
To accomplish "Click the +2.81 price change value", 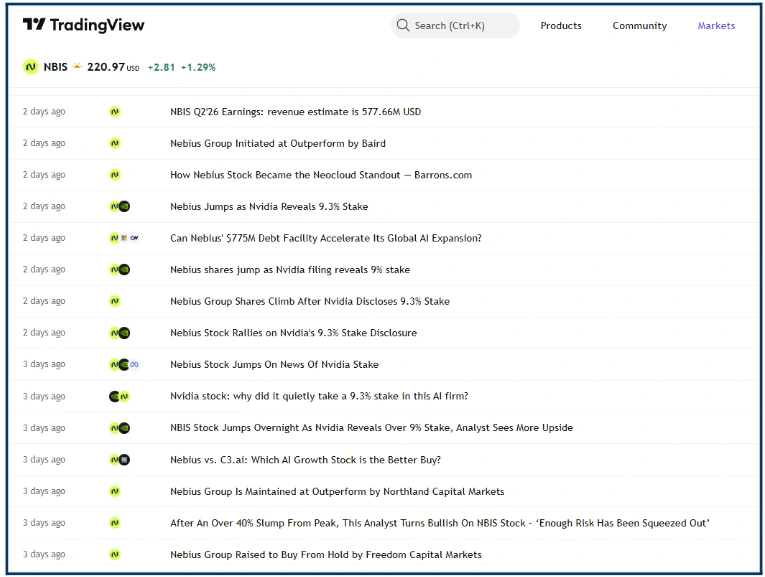I will [161, 67].
